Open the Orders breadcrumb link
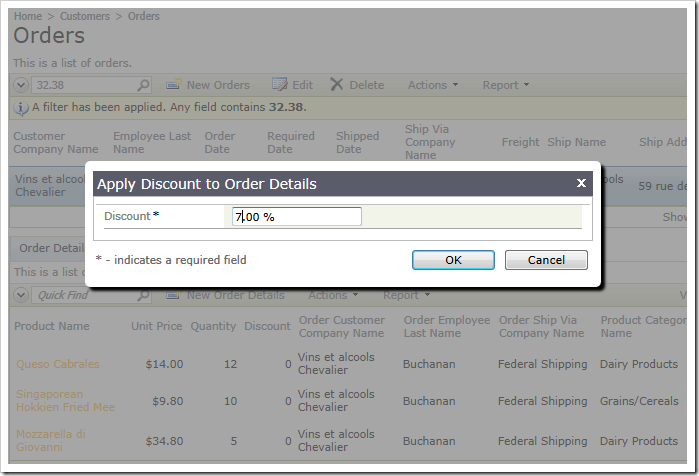699x476 pixels. 144,16
